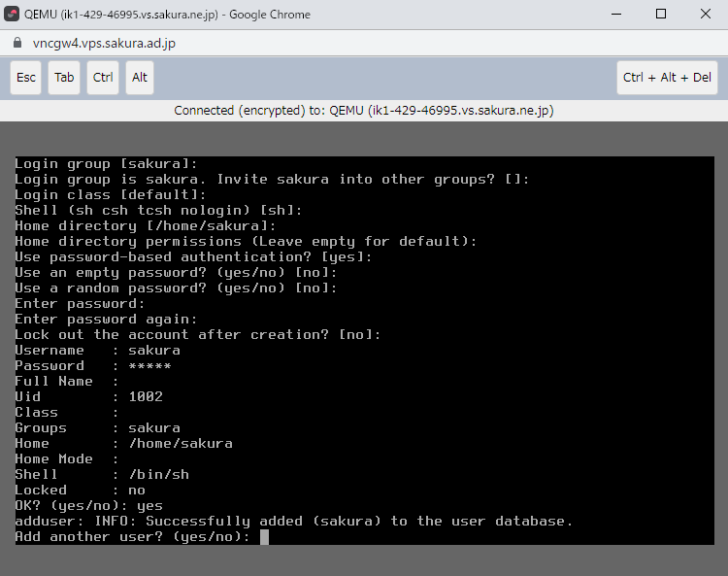Close the QEMU console window
The height and width of the screenshot is (576, 728).
coord(705,15)
